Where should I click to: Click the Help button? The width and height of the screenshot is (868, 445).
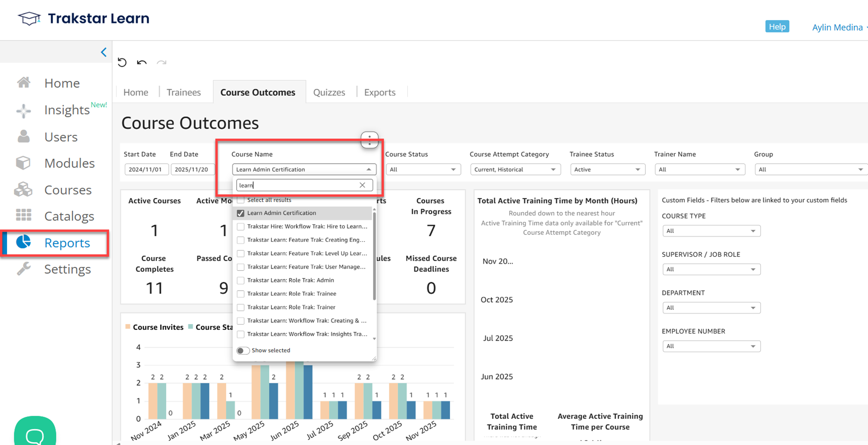(x=777, y=27)
